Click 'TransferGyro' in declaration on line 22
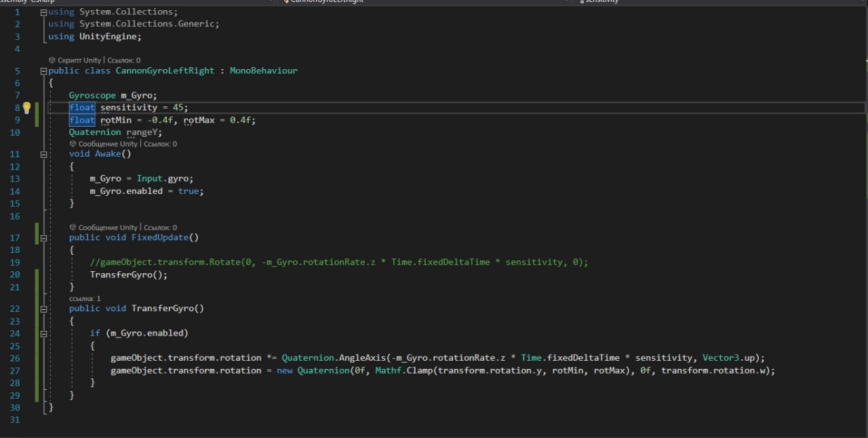868x438 pixels. (x=163, y=308)
